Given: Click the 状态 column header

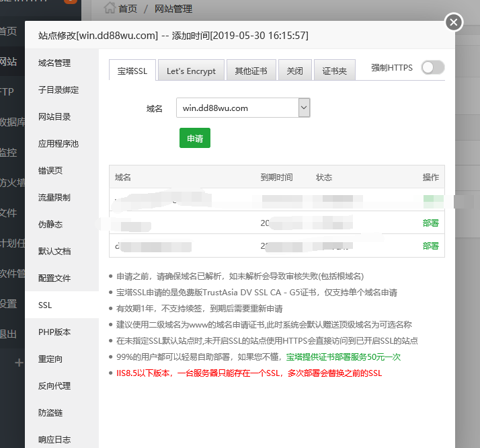Looking at the screenshot, I should point(324,178).
